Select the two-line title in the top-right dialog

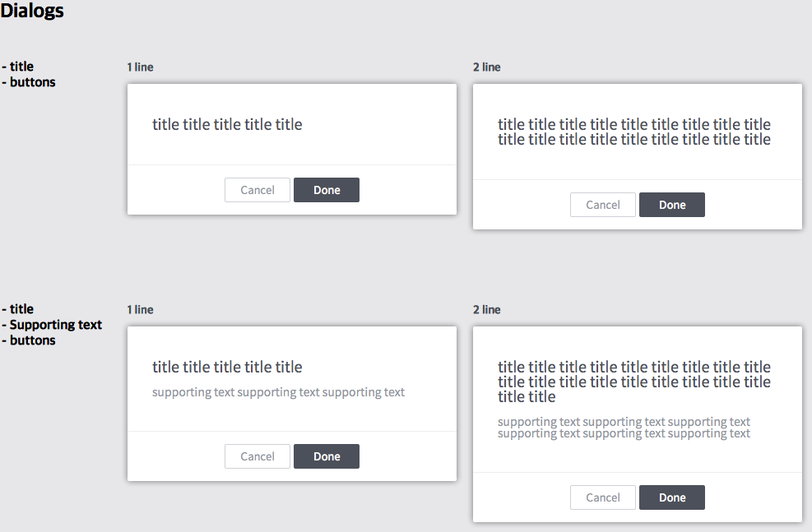pyautogui.click(x=634, y=132)
